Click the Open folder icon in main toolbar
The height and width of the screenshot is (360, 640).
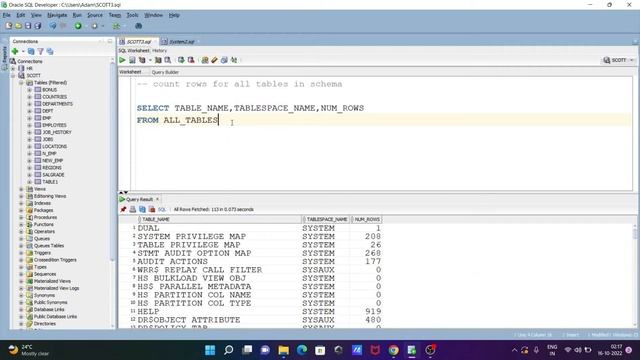pyautogui.click(x=18, y=26)
